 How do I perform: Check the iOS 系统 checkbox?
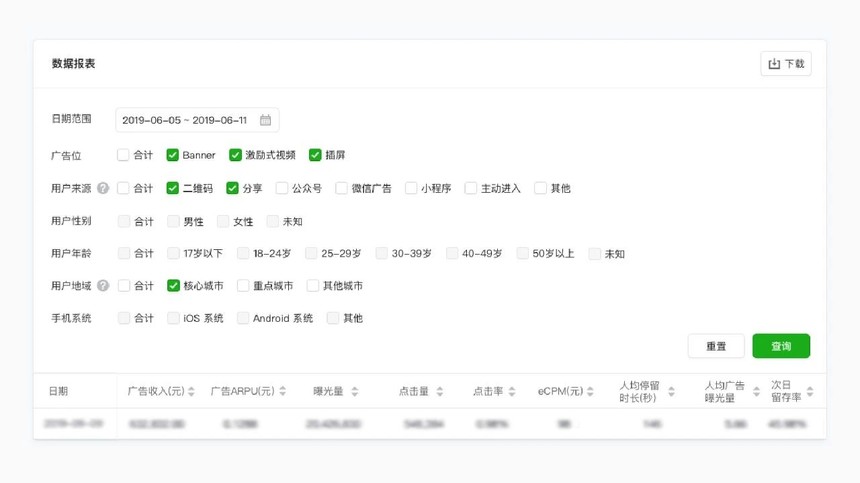(x=173, y=318)
